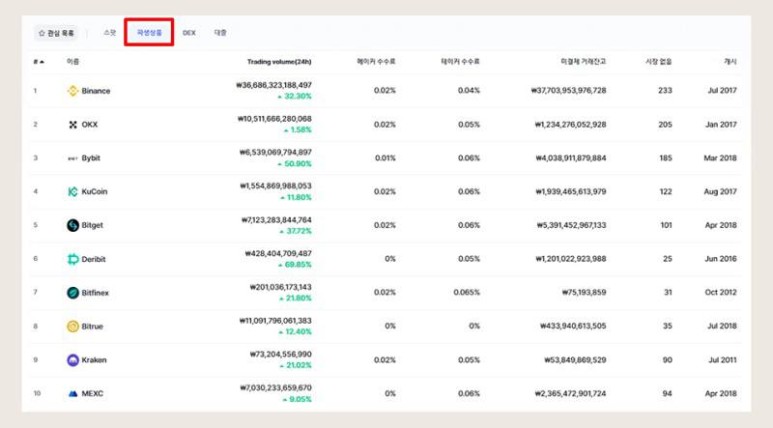Open the watchlist star button
Viewport: 773px width, 428px height.
pos(56,33)
